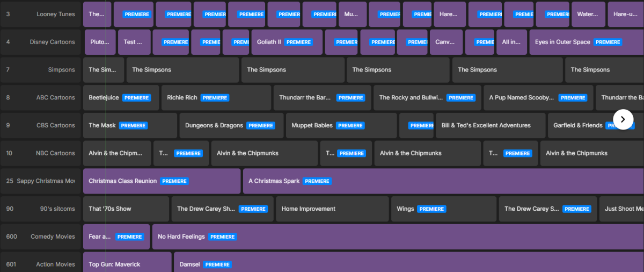Open the Muppet Babies program
Screen dimensions: 644x272
tap(341, 125)
